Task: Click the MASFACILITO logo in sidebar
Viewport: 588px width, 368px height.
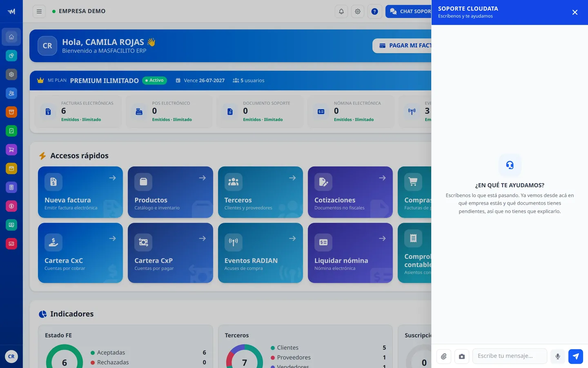Action: coord(11,11)
